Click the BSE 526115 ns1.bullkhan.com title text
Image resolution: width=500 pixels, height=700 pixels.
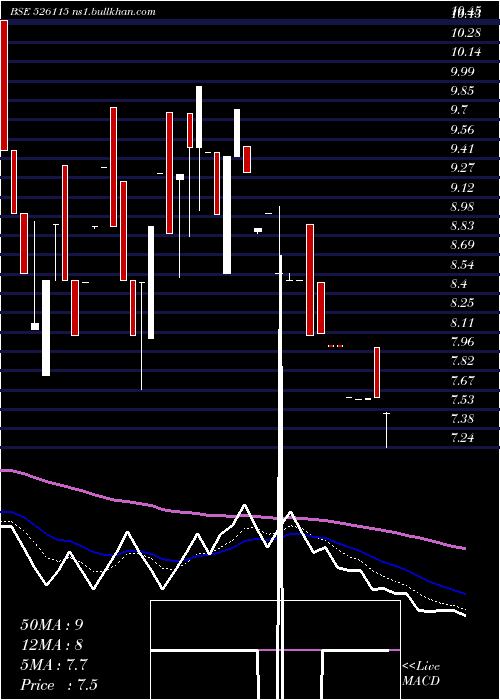(83, 12)
